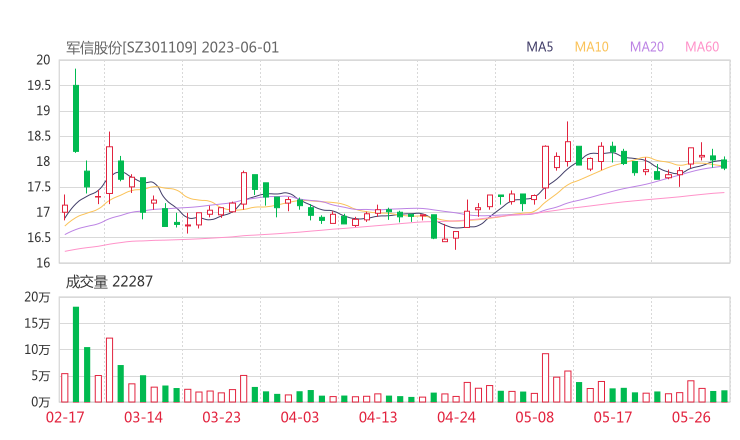The width and height of the screenshot is (740, 440).
Task: Click the 15万 volume axis value
Action: coord(37,324)
